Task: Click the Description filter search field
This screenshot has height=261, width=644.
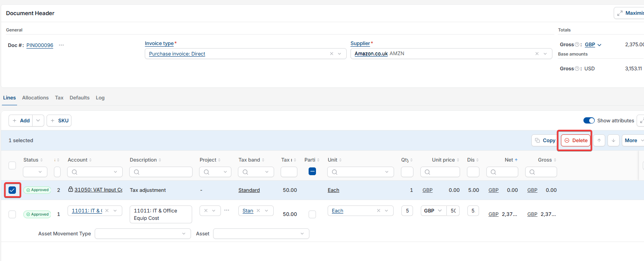Action: coord(161,172)
